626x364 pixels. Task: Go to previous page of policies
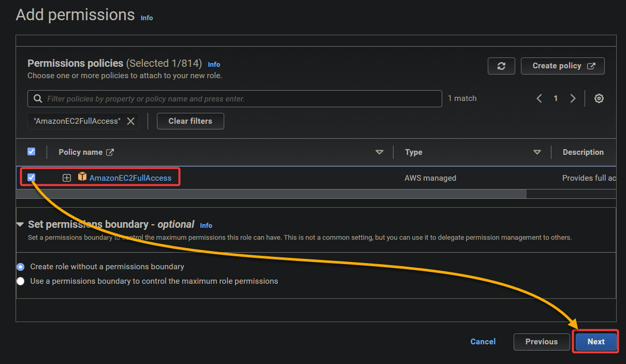(x=539, y=98)
